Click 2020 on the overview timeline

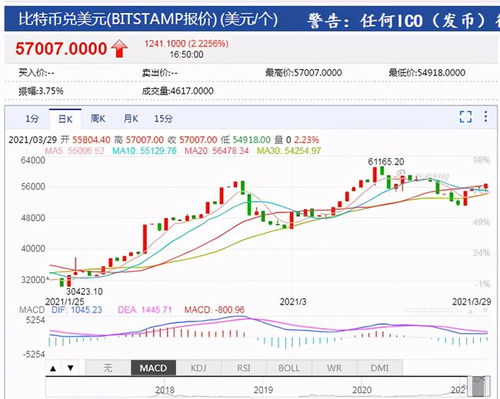[362, 390]
